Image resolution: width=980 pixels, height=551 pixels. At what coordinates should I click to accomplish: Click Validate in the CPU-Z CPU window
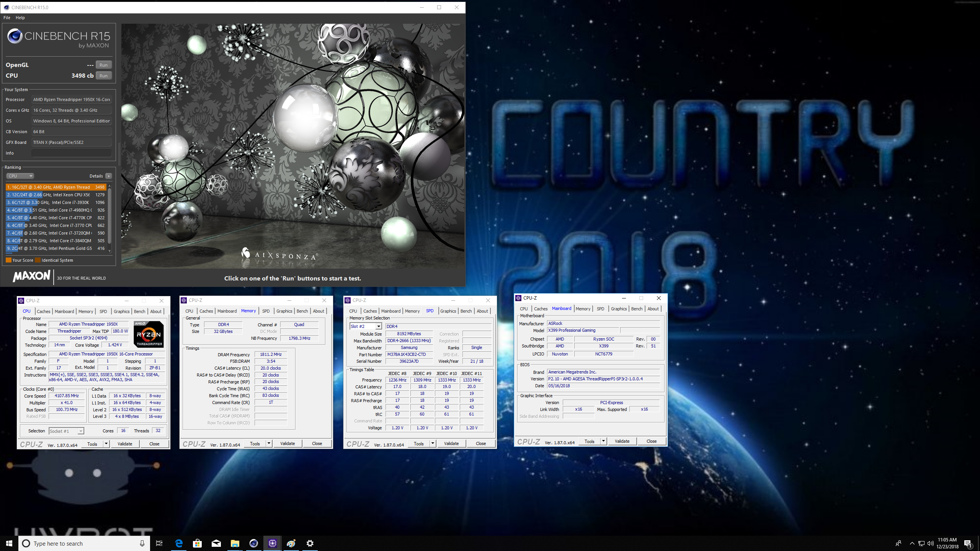pos(125,444)
